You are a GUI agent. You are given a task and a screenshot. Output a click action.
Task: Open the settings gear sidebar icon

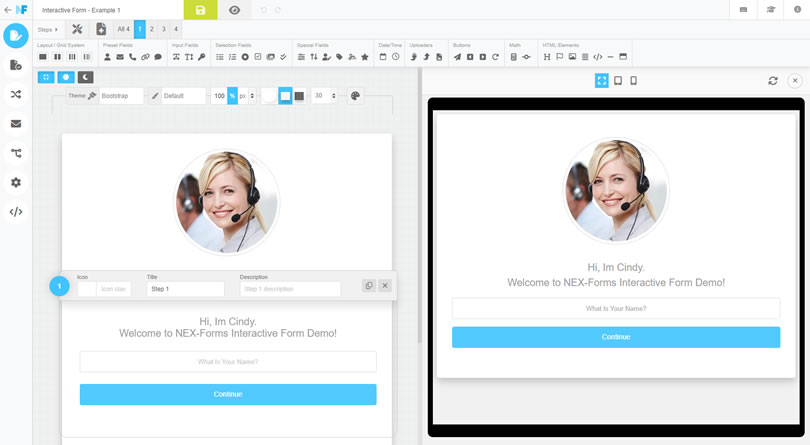click(16, 182)
